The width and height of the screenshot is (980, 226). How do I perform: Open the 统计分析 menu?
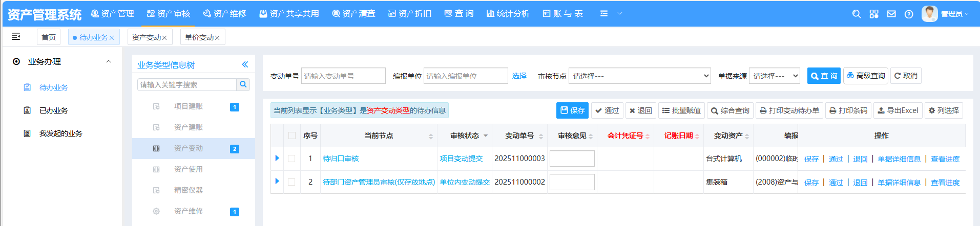pos(508,14)
